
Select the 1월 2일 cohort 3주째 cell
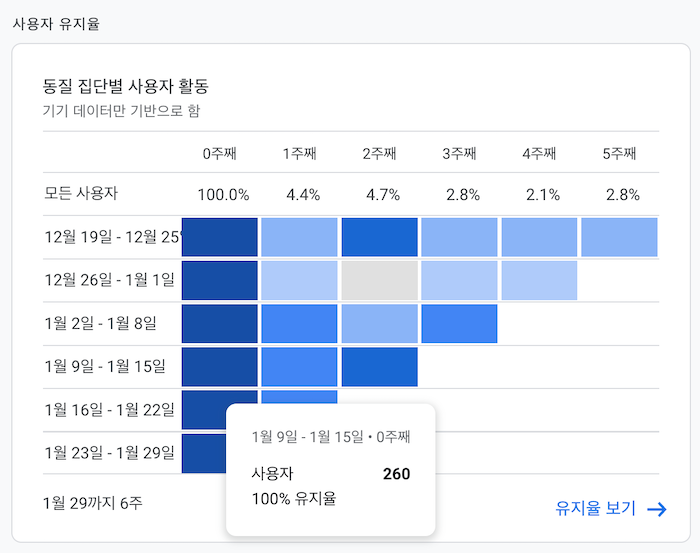coord(459,324)
